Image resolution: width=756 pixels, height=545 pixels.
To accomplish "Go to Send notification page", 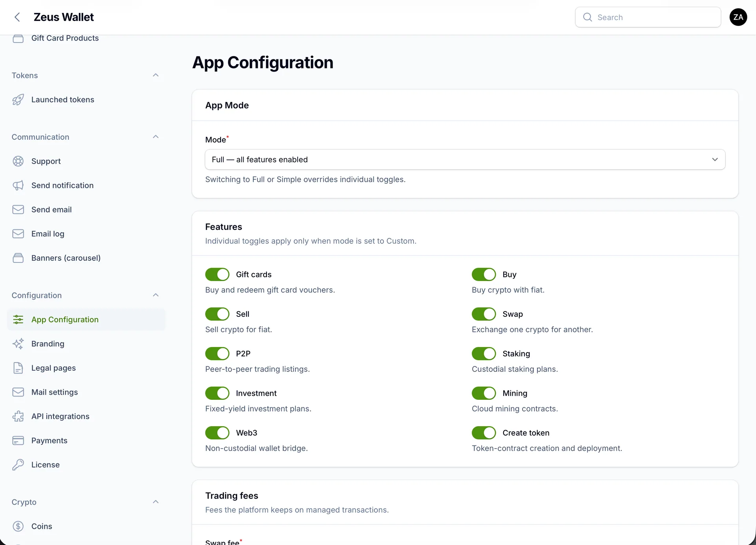I will point(86,185).
